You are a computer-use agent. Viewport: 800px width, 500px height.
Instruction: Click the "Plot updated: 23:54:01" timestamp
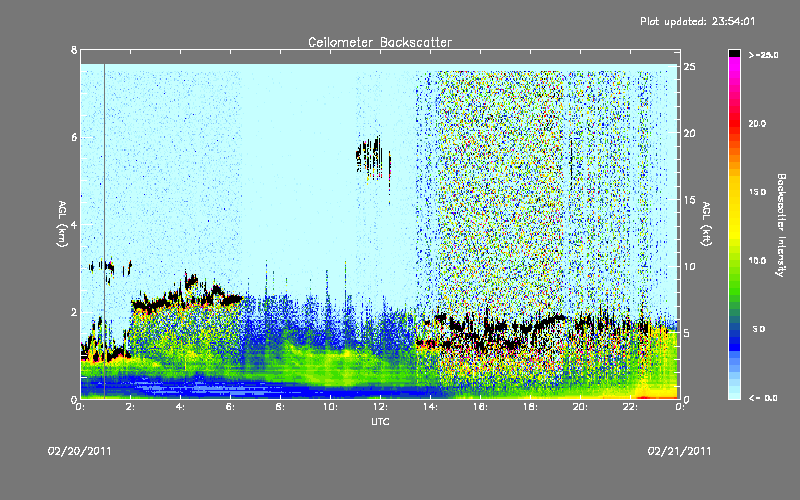(x=697, y=21)
